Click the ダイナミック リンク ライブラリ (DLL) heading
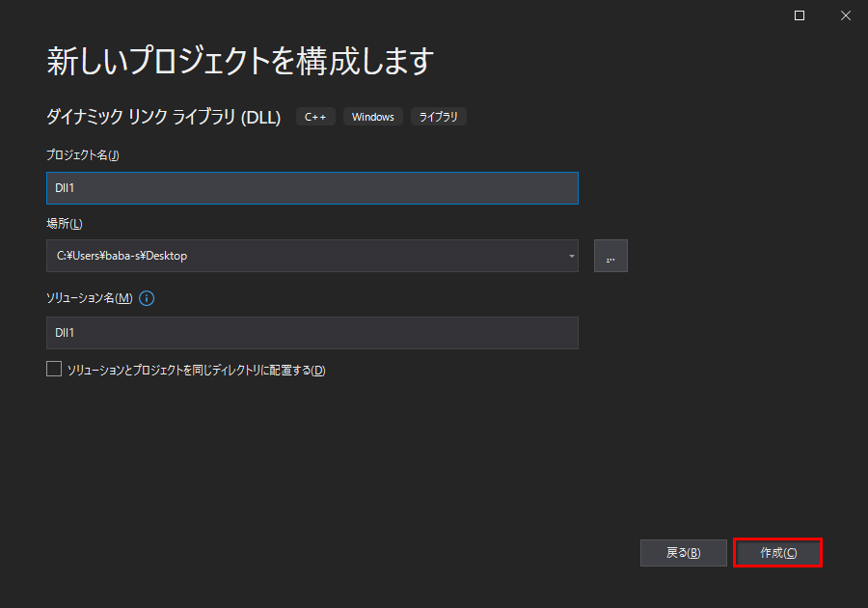Viewport: 868px width, 608px height. 163,117
